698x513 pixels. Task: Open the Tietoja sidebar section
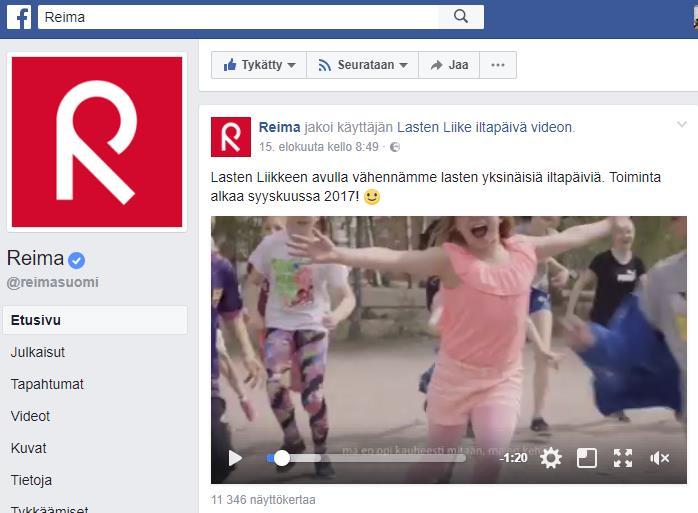tap(31, 480)
